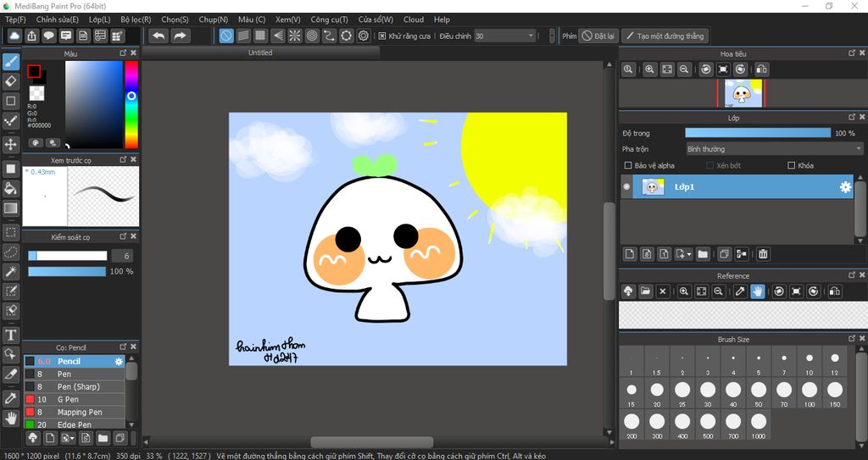Enable the radial snap guide icon
Image resolution: width=868 pixels, height=460 pixels.
(x=295, y=36)
